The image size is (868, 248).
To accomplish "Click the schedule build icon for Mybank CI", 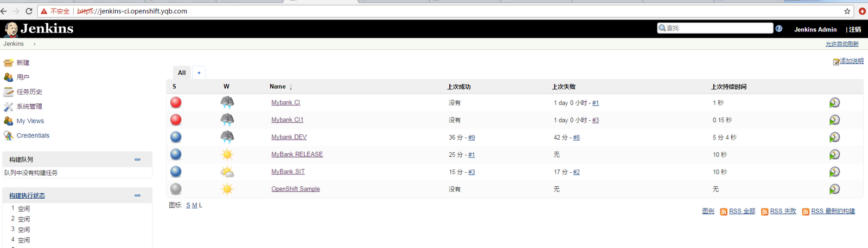I will (x=834, y=102).
